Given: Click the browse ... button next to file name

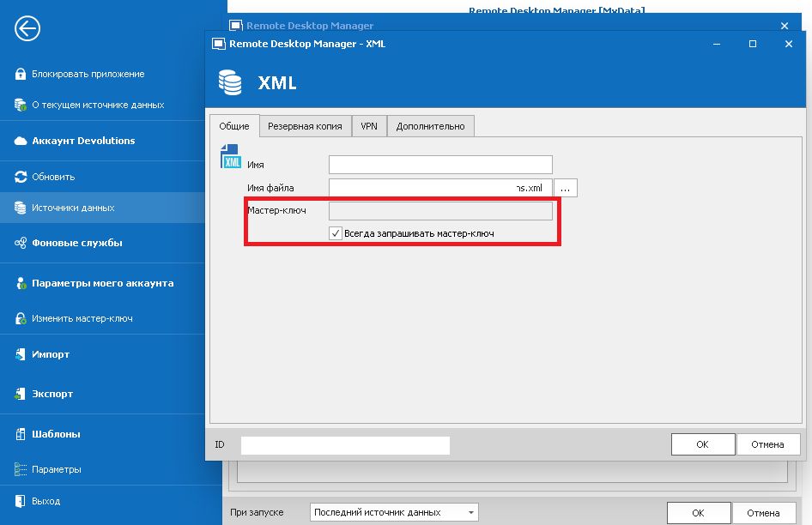Looking at the screenshot, I should click(x=566, y=189).
